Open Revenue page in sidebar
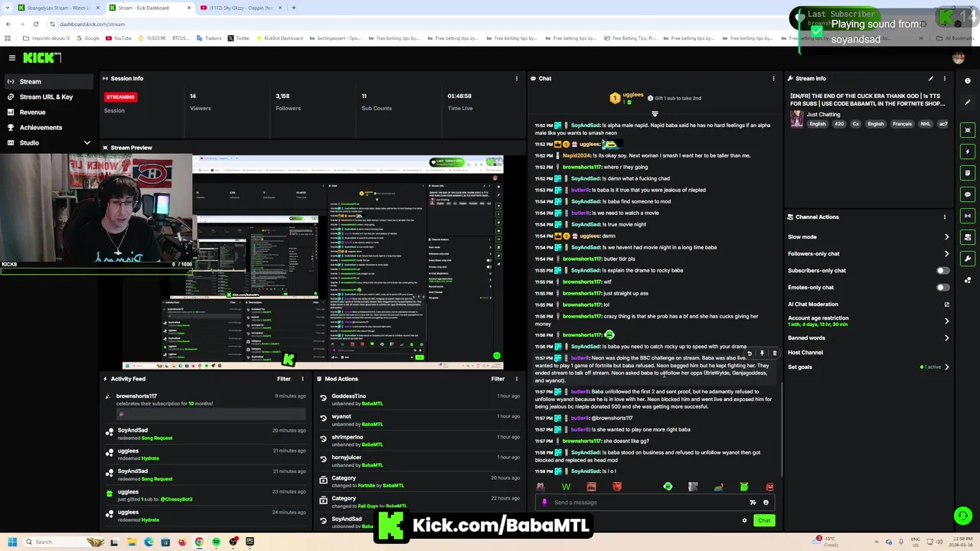This screenshot has height=551, width=980. tap(49, 112)
